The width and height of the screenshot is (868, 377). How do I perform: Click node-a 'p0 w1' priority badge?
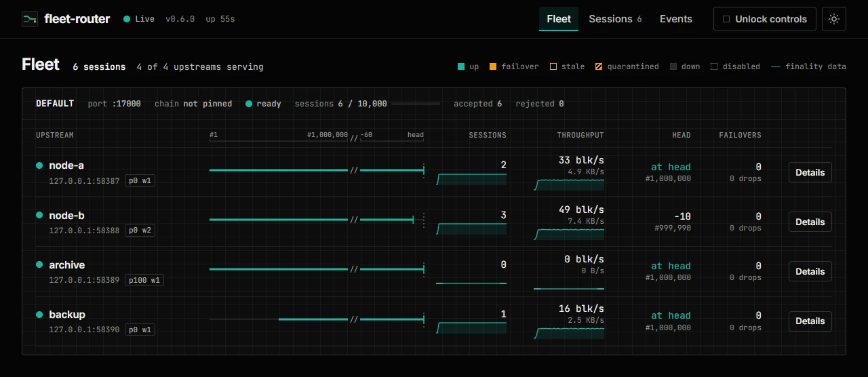click(140, 181)
